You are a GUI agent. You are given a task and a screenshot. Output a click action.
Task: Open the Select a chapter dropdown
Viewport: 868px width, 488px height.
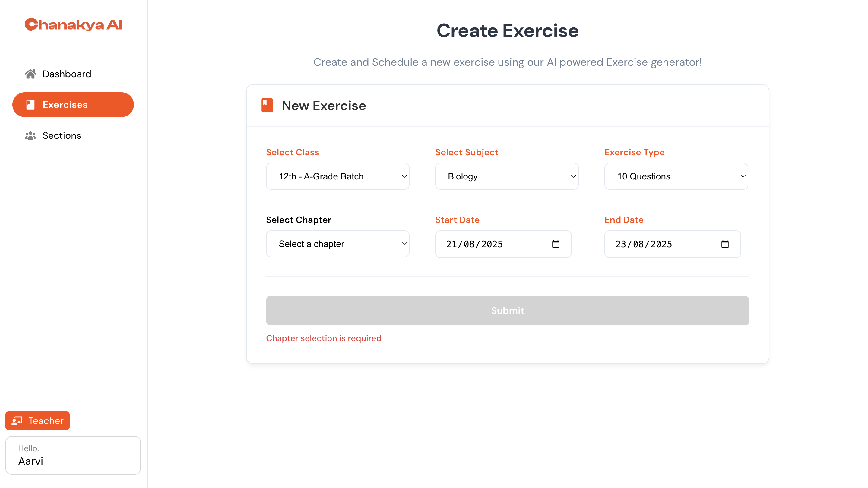coord(337,244)
